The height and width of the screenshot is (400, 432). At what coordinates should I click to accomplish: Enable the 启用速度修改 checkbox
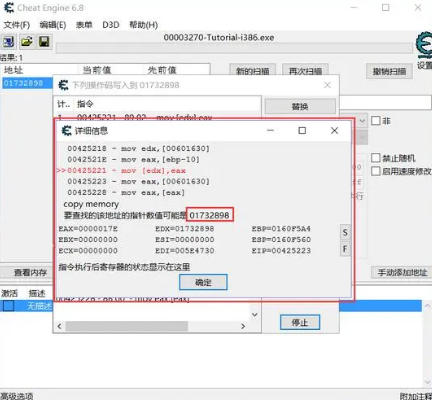pos(376,171)
